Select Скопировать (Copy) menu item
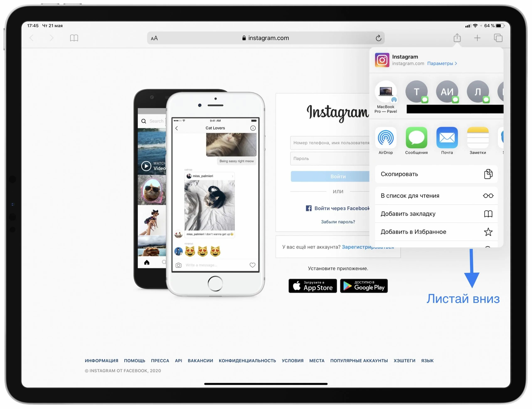 (x=435, y=174)
